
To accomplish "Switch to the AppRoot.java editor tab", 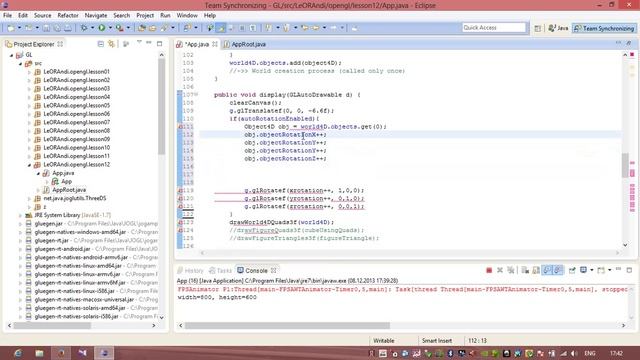I will pyautogui.click(x=244, y=44).
